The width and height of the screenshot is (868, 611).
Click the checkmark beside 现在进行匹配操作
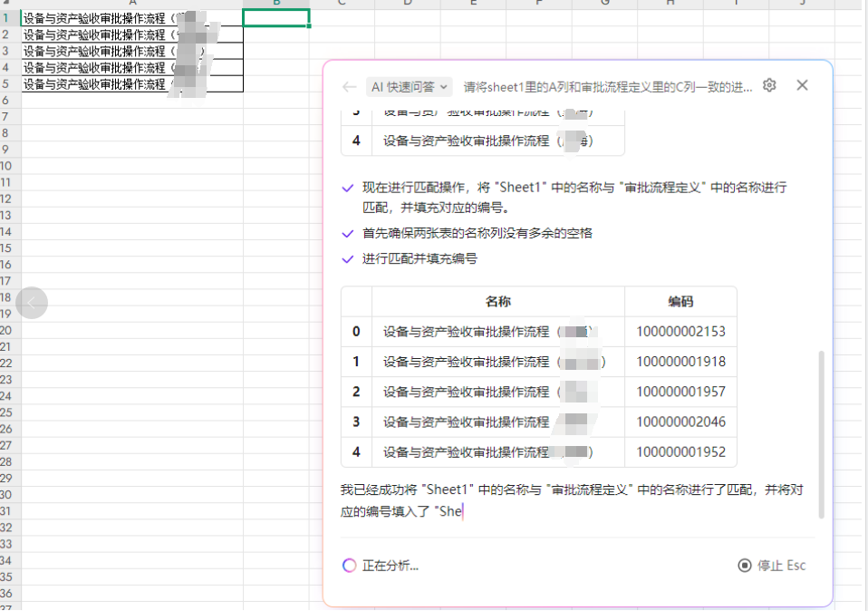coord(348,188)
